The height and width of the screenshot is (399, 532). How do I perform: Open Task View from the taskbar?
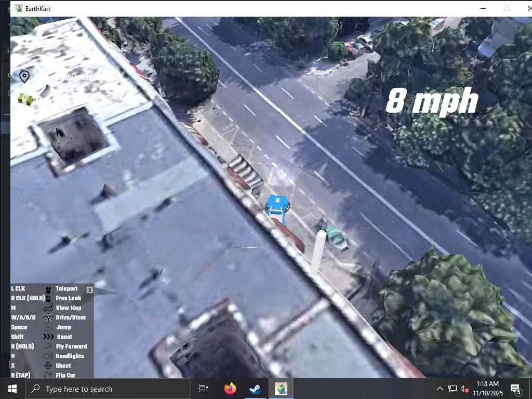tap(204, 389)
